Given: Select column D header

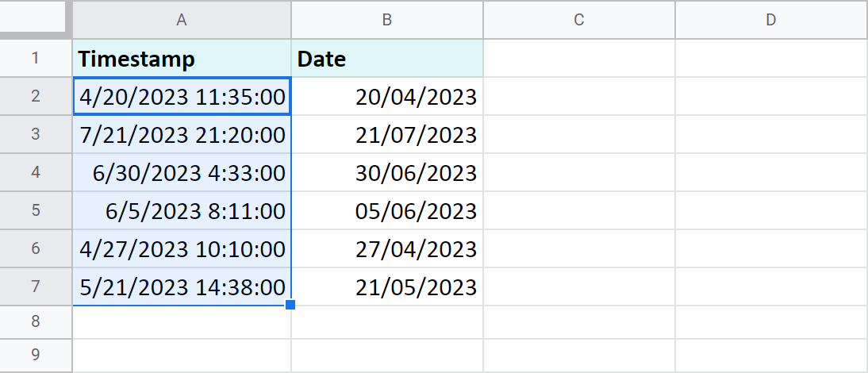Looking at the screenshot, I should [770, 20].
